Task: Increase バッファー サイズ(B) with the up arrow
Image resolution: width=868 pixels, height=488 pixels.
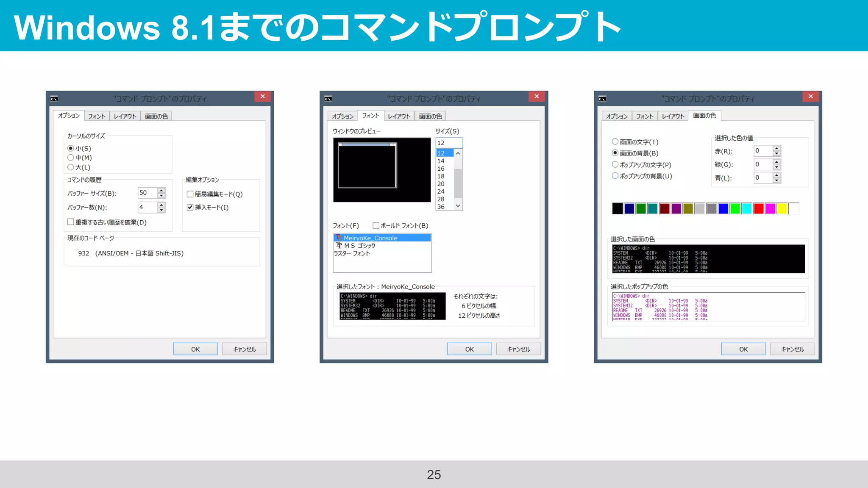Action: (161, 190)
